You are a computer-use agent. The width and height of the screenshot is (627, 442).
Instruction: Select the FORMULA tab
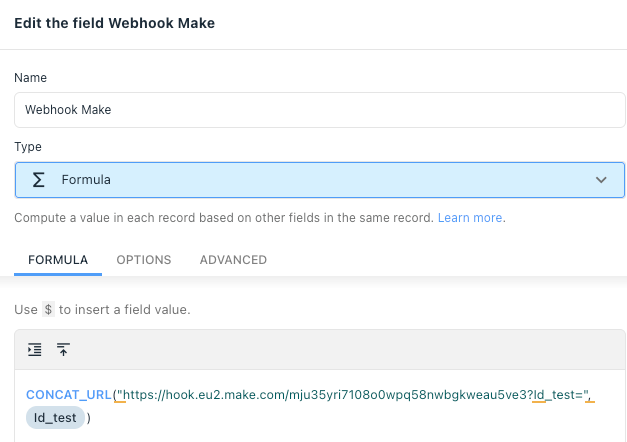[58, 260]
